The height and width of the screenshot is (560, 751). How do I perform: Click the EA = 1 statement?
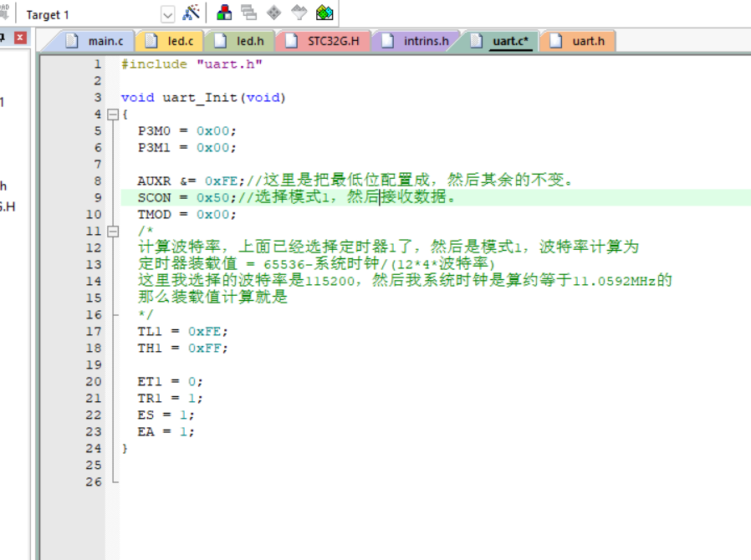pos(166,432)
